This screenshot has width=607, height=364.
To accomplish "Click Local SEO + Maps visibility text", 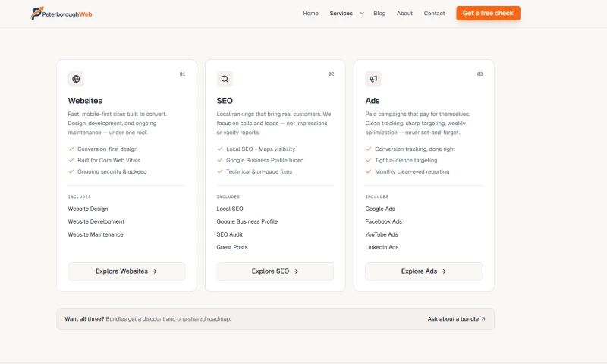I will pos(260,149).
